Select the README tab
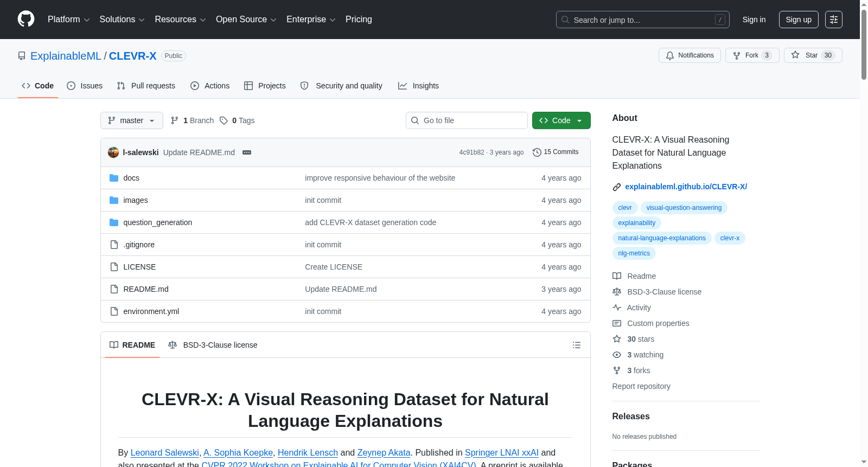This screenshot has width=868, height=467. [x=132, y=345]
